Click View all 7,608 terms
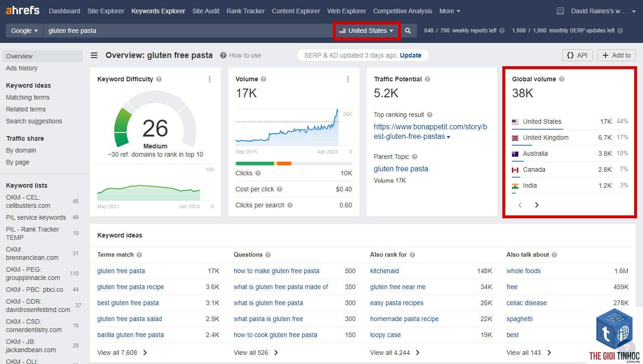 [122, 353]
